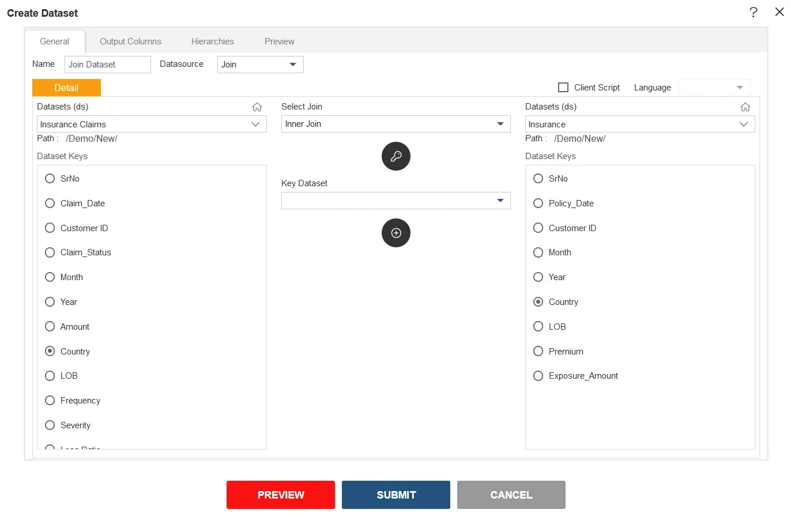Choose the Exposure_Amount radio button
Image resolution: width=791 pixels, height=532 pixels.
(538, 376)
